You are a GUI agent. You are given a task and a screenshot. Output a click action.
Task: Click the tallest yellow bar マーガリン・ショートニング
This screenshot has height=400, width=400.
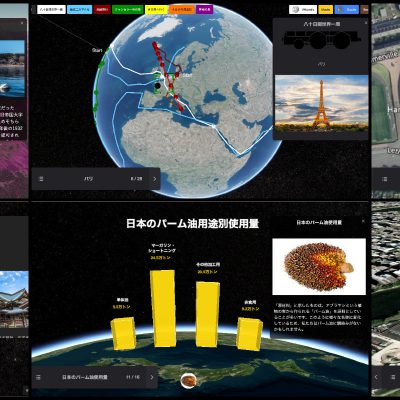[163, 308]
